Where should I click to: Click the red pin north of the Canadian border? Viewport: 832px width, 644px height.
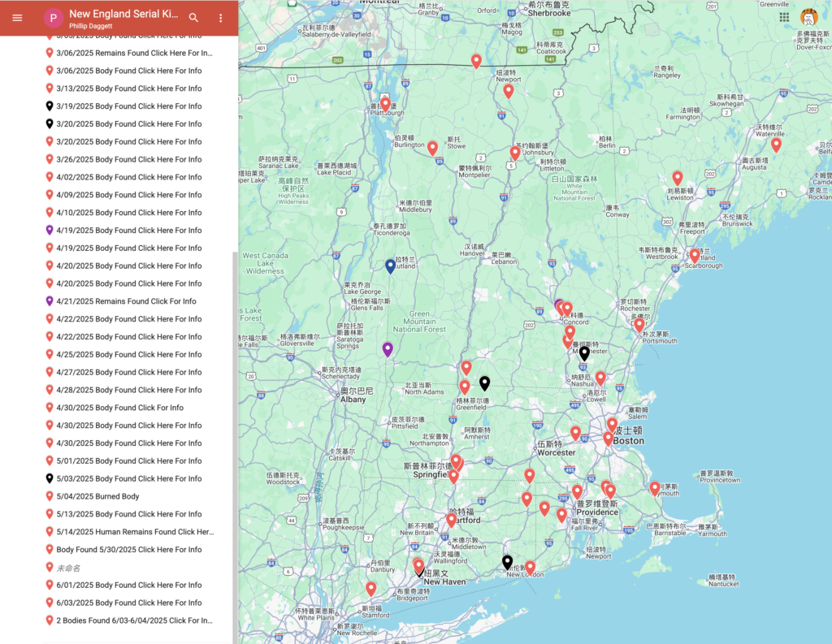pos(476,62)
